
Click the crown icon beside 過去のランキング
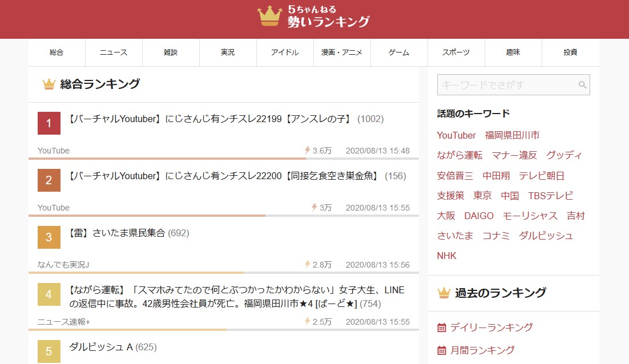click(x=444, y=293)
